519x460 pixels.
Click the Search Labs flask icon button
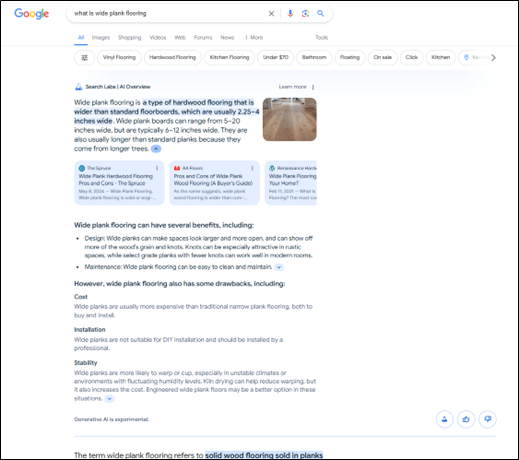tap(445, 419)
